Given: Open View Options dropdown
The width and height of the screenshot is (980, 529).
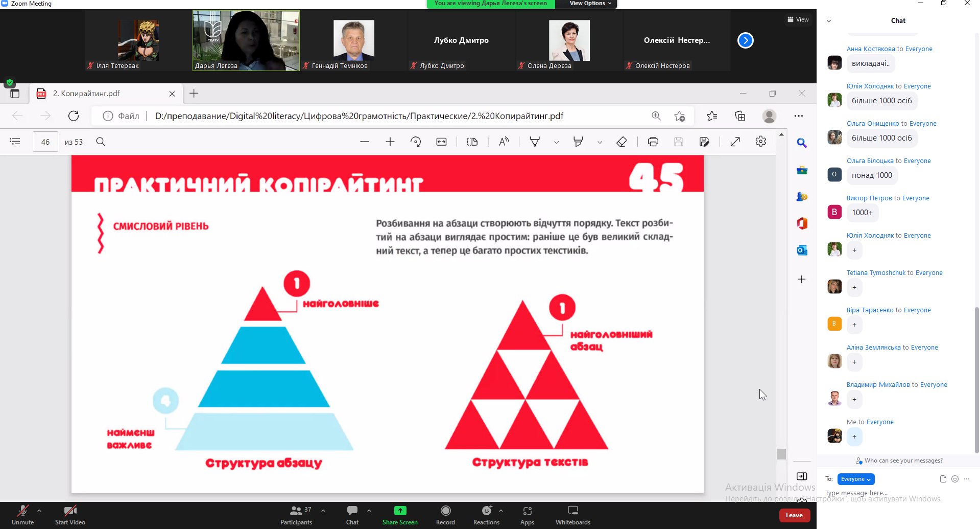Looking at the screenshot, I should click(590, 4).
